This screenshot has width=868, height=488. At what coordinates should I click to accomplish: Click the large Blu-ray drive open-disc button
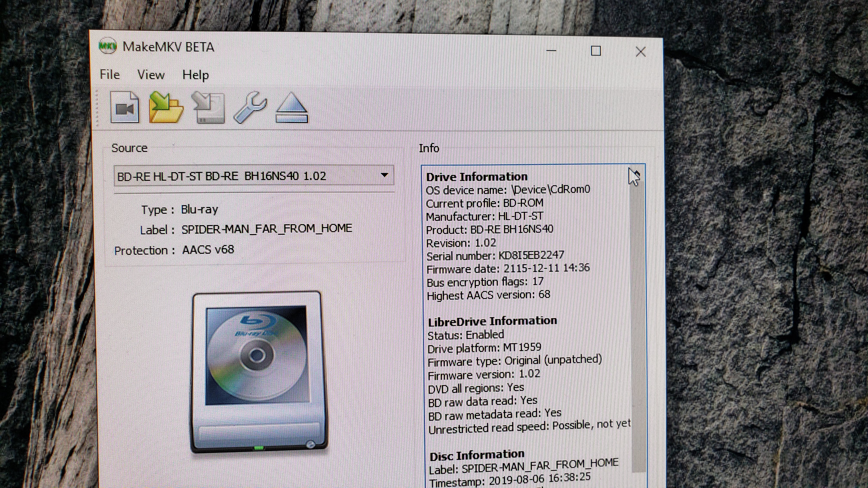(259, 372)
